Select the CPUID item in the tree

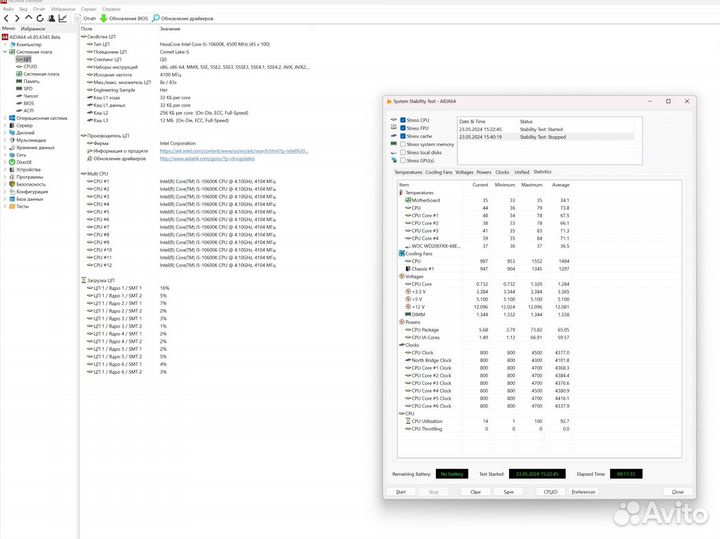(30, 66)
